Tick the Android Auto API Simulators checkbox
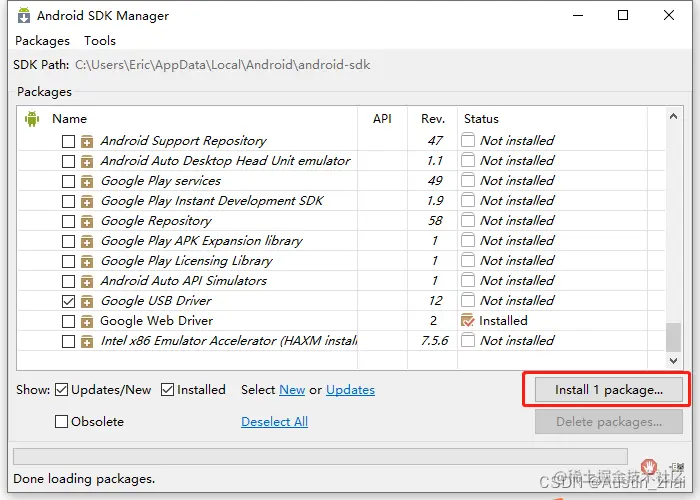Viewport: 700px width, 500px height. pyautogui.click(x=68, y=282)
